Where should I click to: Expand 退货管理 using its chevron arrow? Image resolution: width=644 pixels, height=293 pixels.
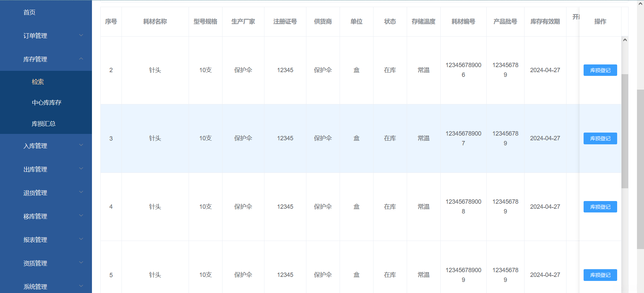pyautogui.click(x=81, y=192)
